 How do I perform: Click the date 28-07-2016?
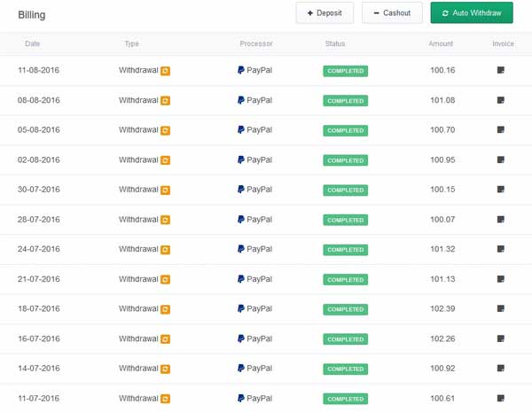click(38, 220)
